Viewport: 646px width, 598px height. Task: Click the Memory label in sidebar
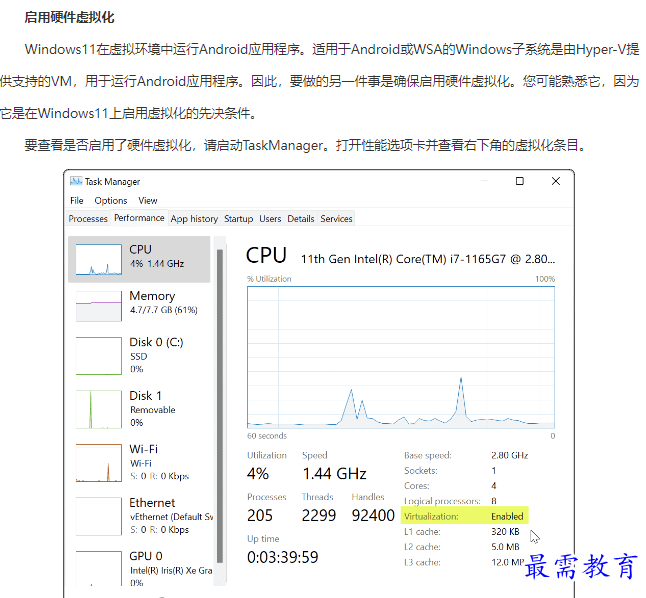click(x=152, y=296)
